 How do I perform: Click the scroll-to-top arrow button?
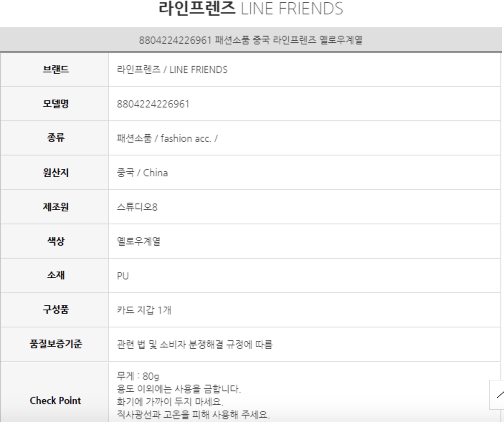(x=498, y=395)
